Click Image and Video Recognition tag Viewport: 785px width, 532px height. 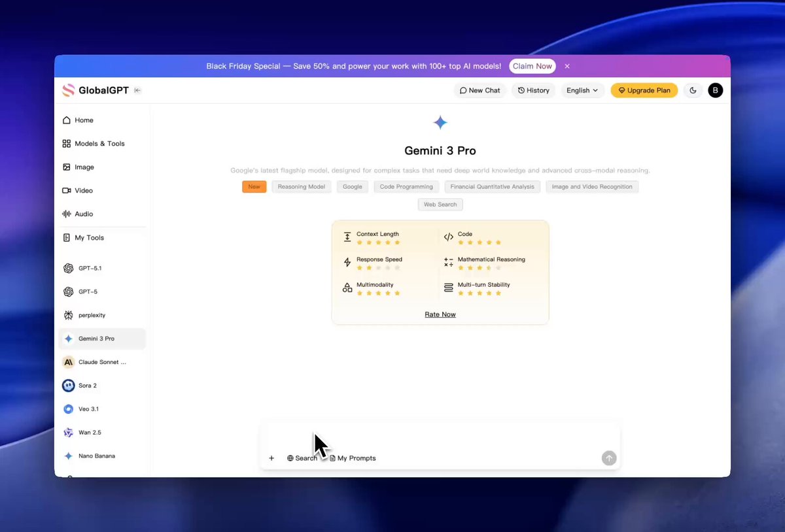592,187
